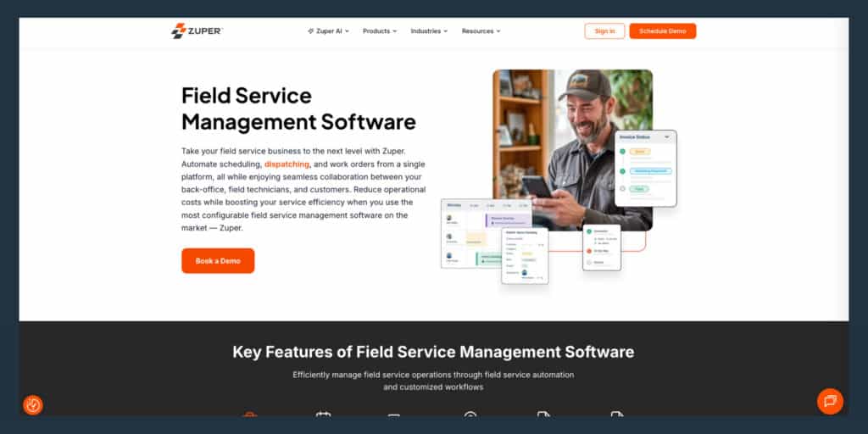Click the 'Efficiently manage field service operations' subtitle text
Screen dimensions: 868x434
coord(433,381)
